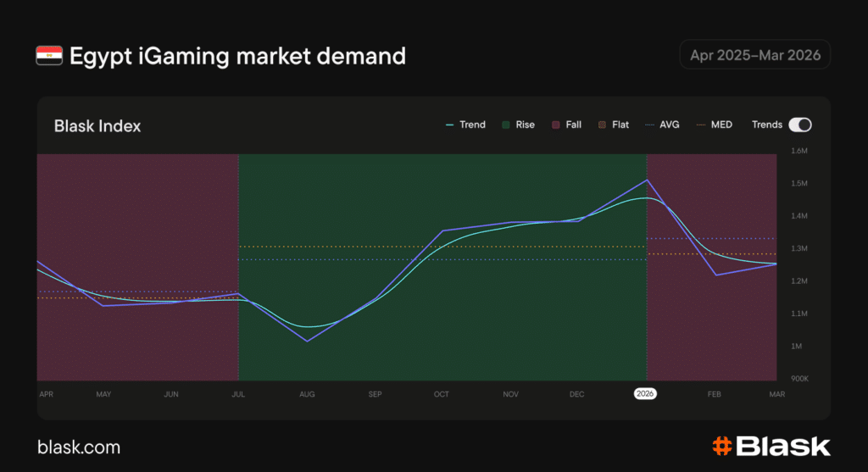Screen dimensions: 868x472
Task: Click the peak point near 2026 on chart
Action: click(x=647, y=180)
